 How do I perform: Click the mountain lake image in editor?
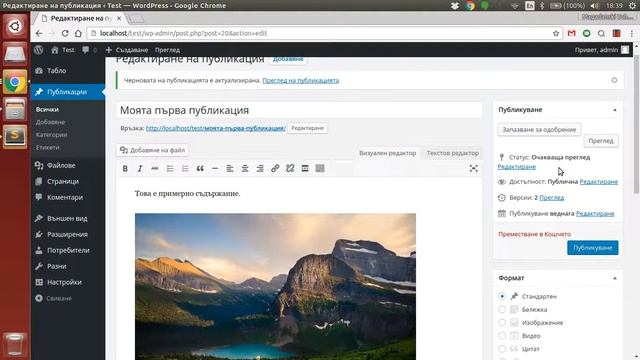point(276,287)
